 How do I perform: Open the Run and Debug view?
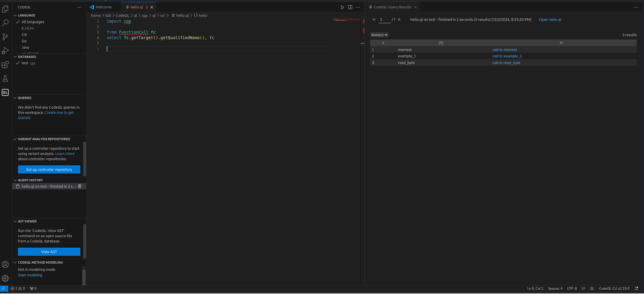(5, 51)
